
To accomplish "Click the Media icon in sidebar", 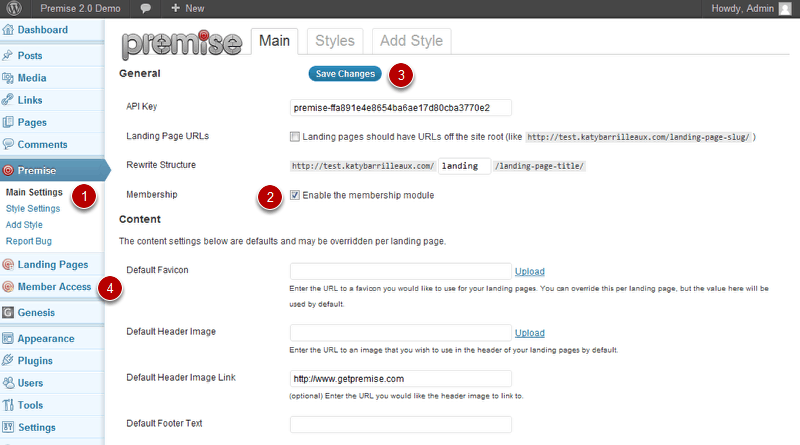I will (8, 78).
